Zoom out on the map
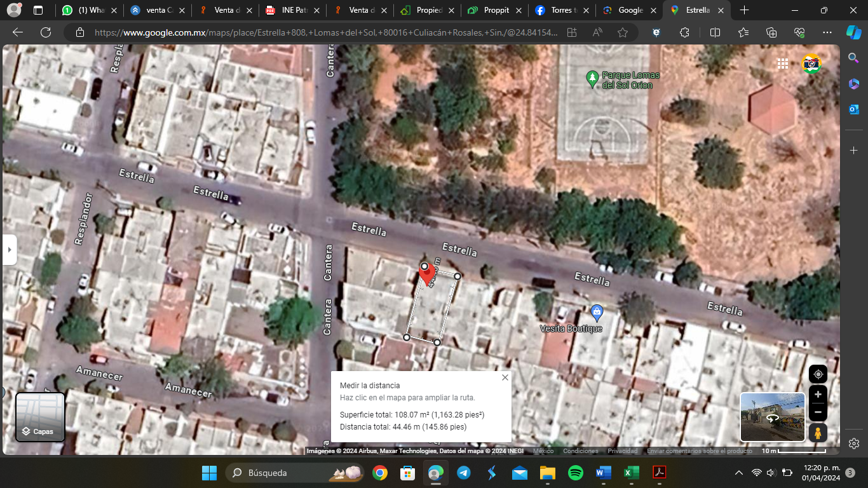 pyautogui.click(x=818, y=412)
